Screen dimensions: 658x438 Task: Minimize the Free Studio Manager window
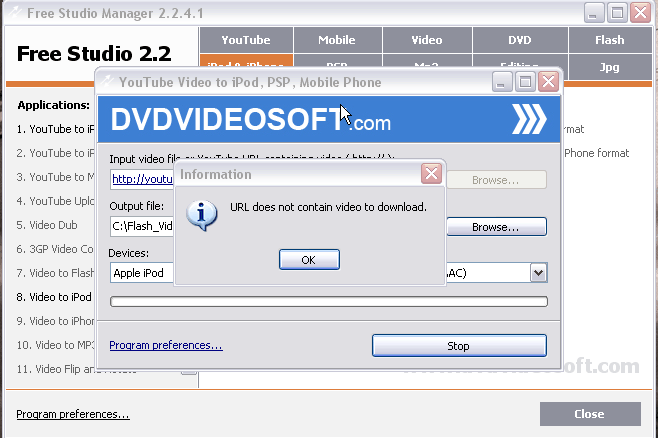coord(593,13)
